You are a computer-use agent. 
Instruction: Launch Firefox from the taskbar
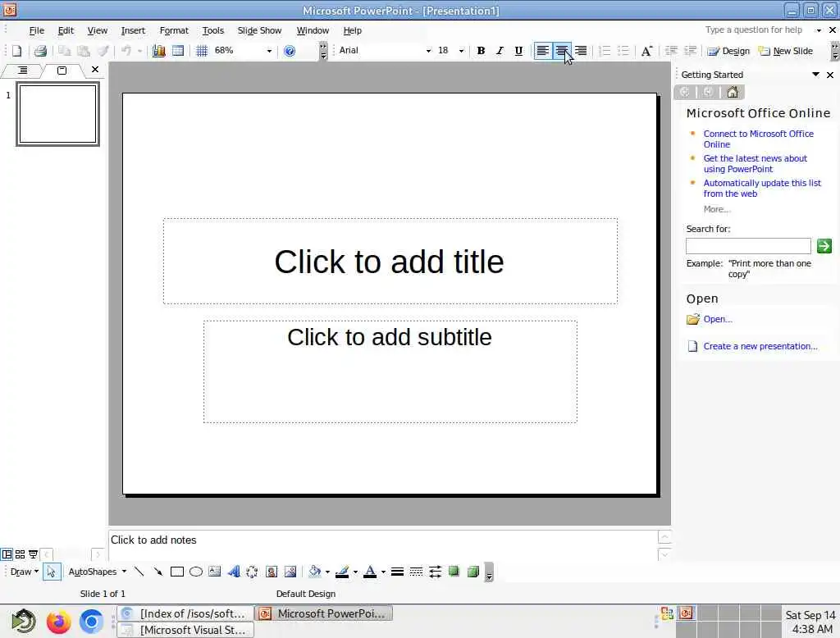point(58,622)
